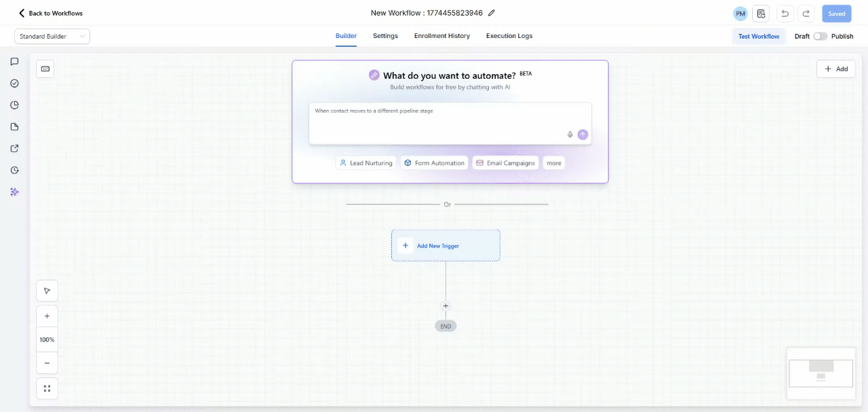Add a step with the plus node

pos(446,306)
